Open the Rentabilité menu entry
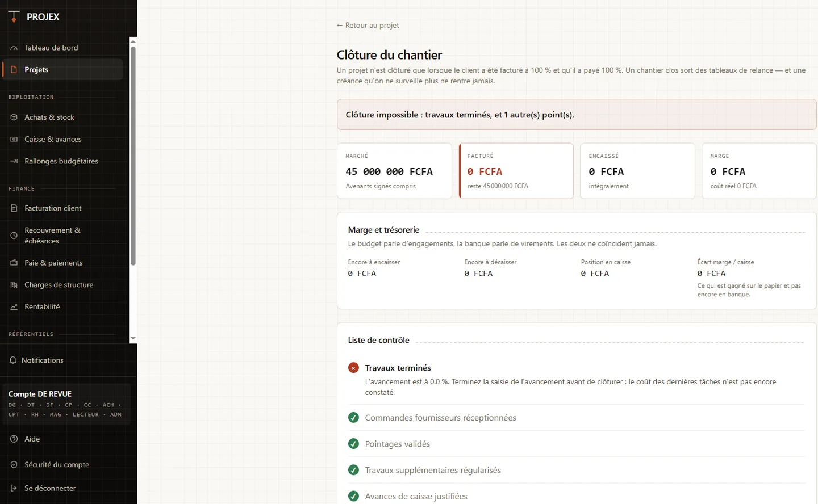Image resolution: width=818 pixels, height=504 pixels. (62, 307)
